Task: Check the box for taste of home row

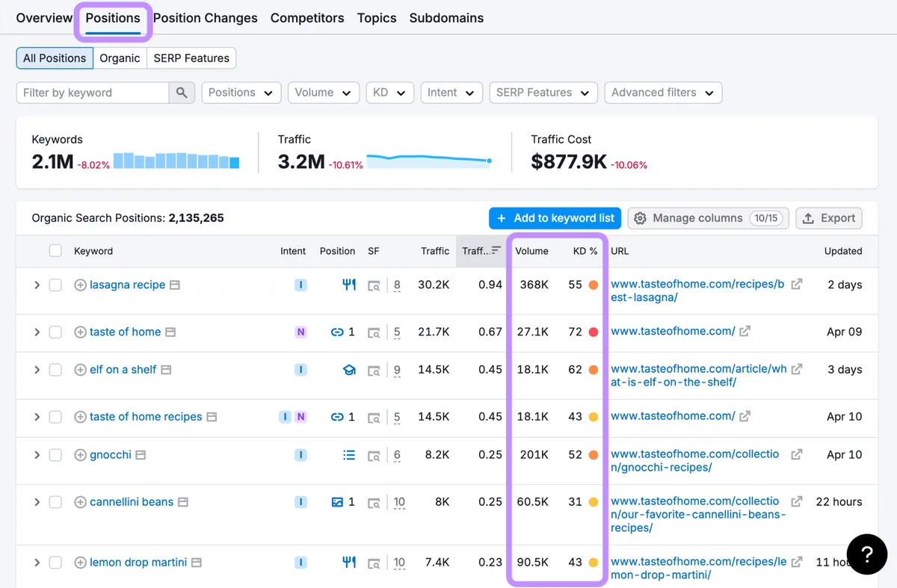Action: point(55,332)
